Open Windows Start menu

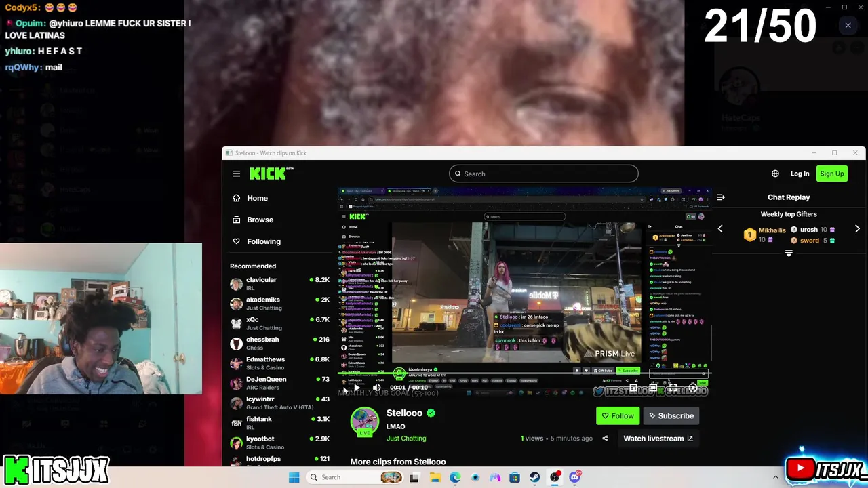tap(294, 477)
